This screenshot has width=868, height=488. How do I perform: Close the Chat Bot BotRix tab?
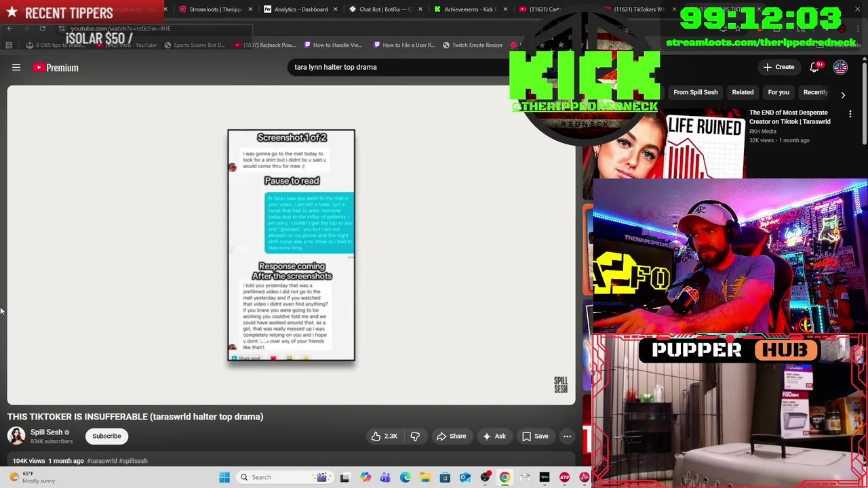[420, 9]
